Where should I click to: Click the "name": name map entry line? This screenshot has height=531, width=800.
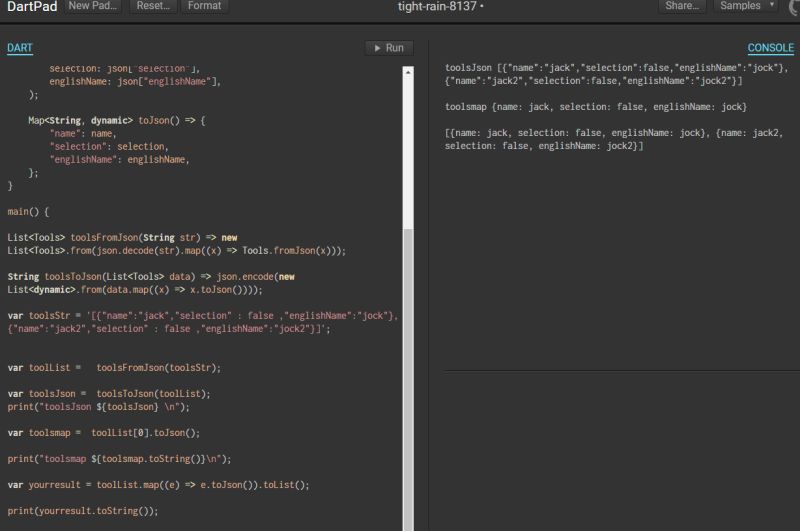83,134
